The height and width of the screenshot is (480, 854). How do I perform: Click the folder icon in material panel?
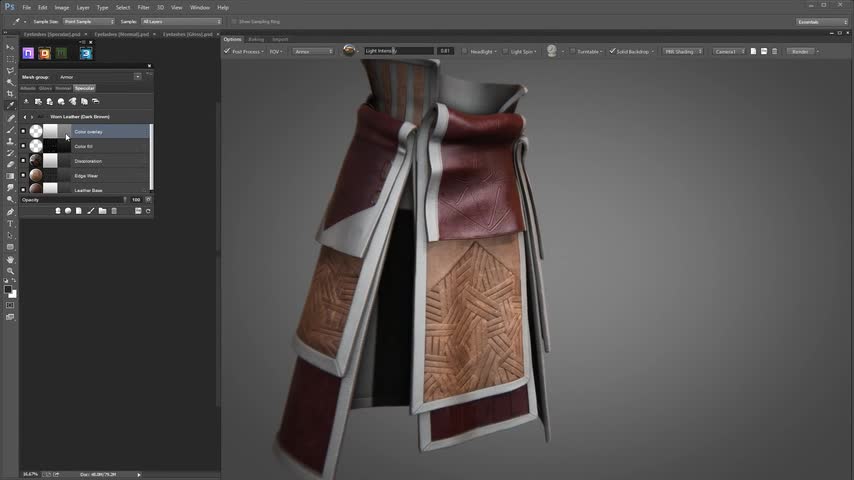click(102, 211)
